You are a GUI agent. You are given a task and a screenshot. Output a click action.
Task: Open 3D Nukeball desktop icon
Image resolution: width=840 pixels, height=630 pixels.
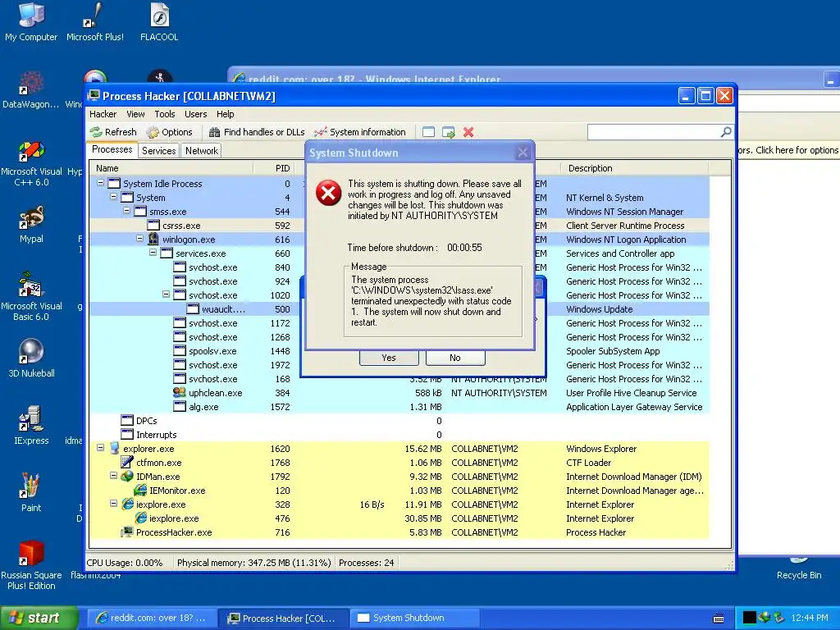tap(31, 358)
